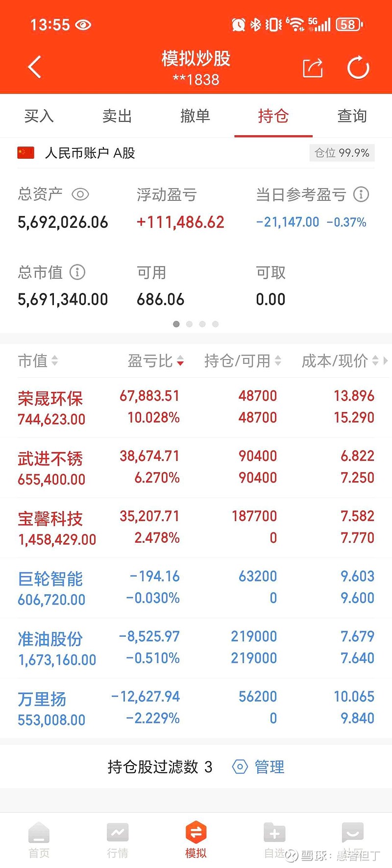Sort holdings by 市值 column
Viewport: 392px width, 868px height.
tap(38, 361)
